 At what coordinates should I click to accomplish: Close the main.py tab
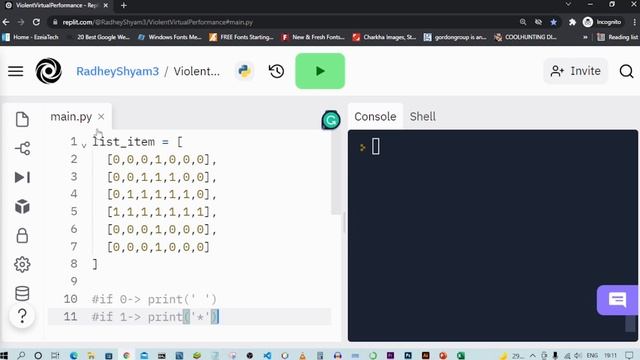pyautogui.click(x=101, y=117)
